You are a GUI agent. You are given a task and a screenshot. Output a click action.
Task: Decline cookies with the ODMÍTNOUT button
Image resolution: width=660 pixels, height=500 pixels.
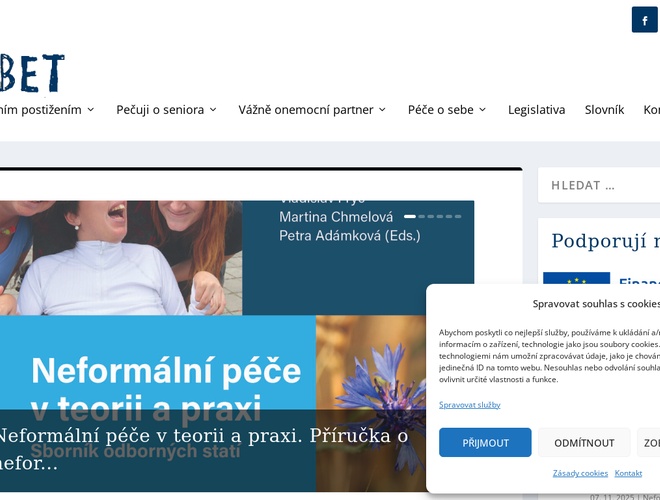(x=584, y=442)
